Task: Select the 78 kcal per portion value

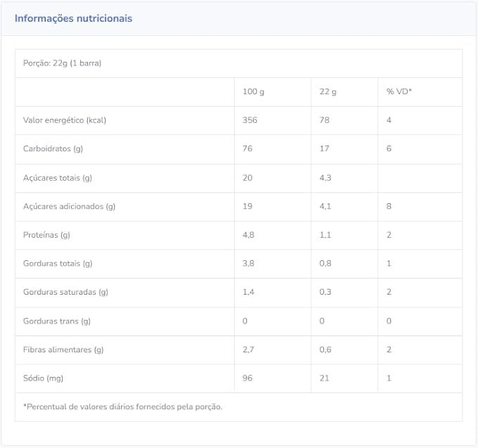Action: click(325, 120)
